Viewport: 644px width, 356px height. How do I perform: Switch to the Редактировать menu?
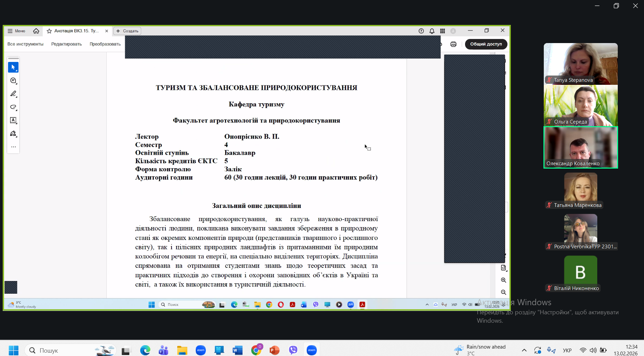click(x=66, y=44)
